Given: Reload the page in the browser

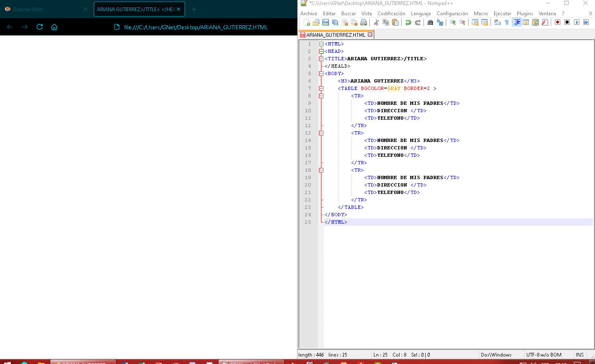Looking at the screenshot, I should [x=40, y=27].
